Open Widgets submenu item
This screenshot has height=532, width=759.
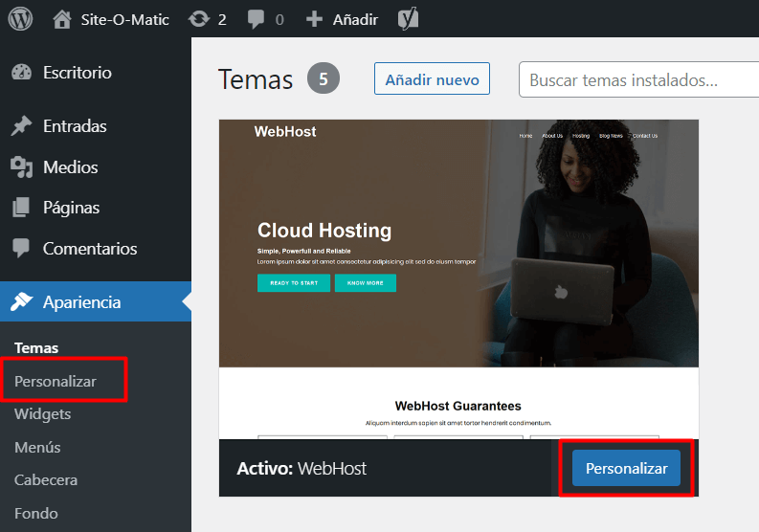43,414
